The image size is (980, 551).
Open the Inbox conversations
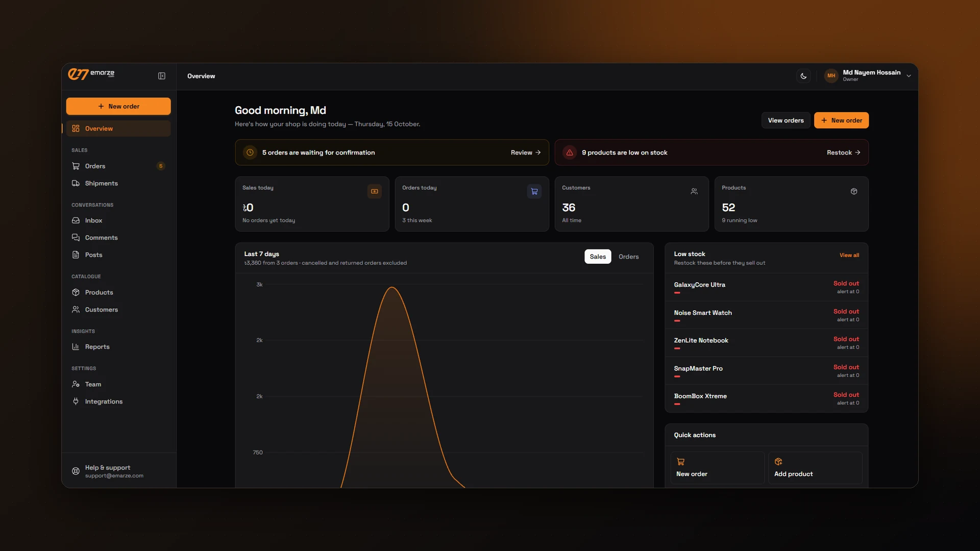(118, 220)
